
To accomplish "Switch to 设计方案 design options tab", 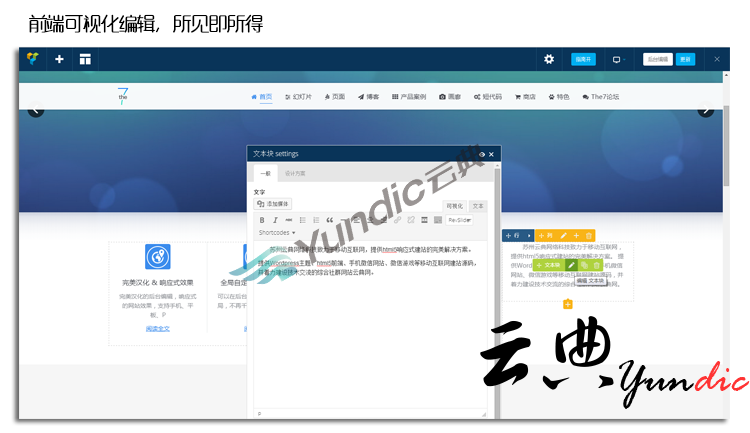I will tap(295, 173).
